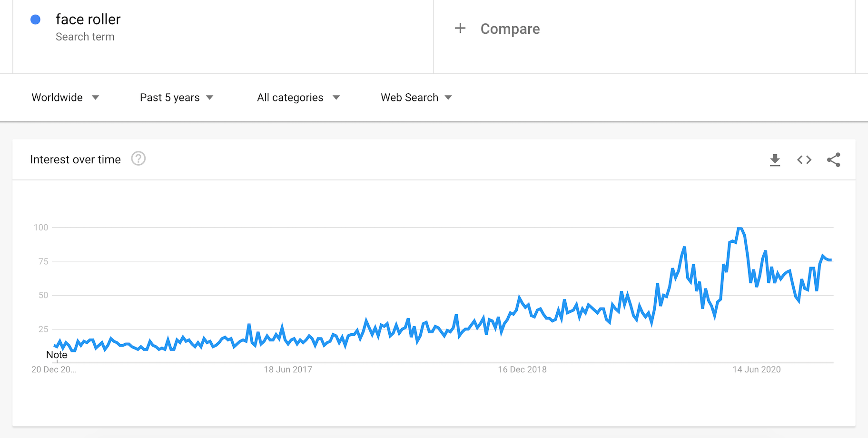Edit the face roller search term
The image size is (868, 438).
pos(88,20)
